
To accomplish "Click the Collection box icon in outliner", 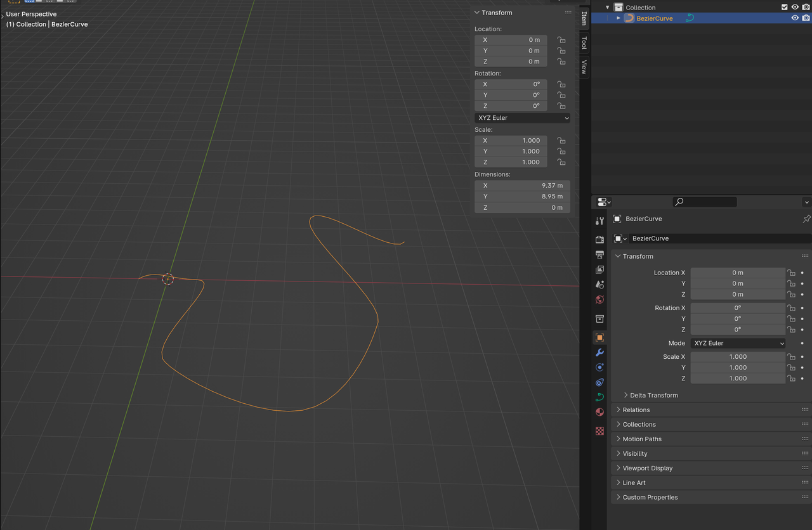I will [x=618, y=8].
